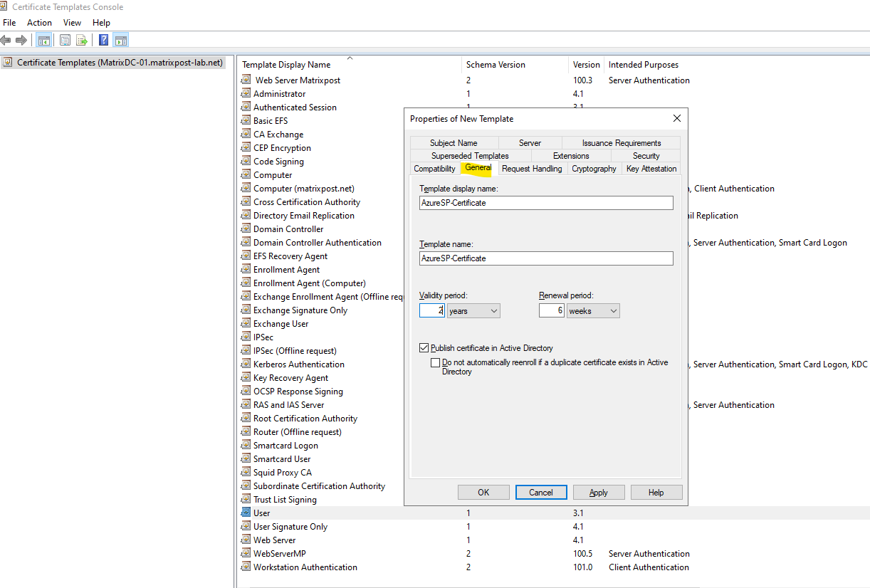Switch to the Cryptography tab
This screenshot has height=588, width=870.
pos(594,169)
